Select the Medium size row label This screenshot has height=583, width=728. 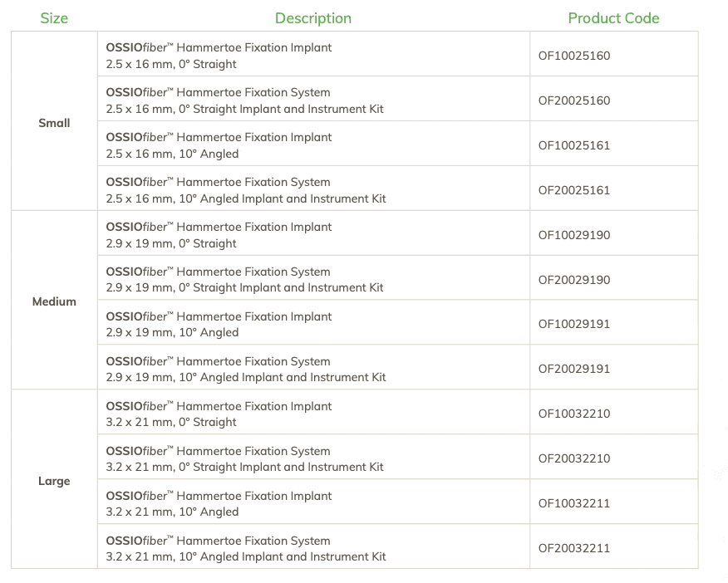click(54, 301)
